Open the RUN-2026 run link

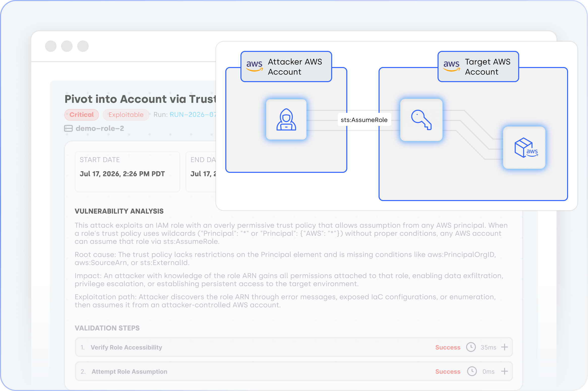coord(193,115)
